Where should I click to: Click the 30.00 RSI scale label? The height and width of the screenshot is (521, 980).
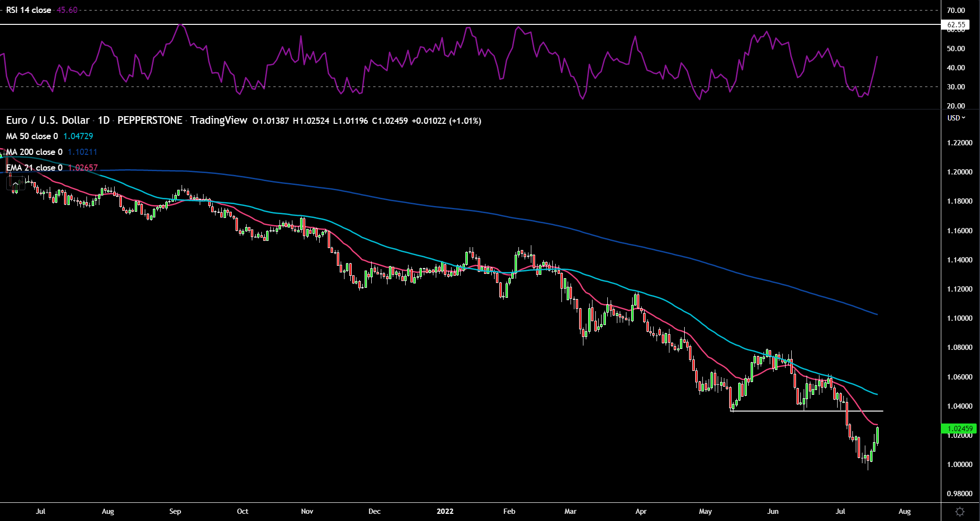coord(956,87)
